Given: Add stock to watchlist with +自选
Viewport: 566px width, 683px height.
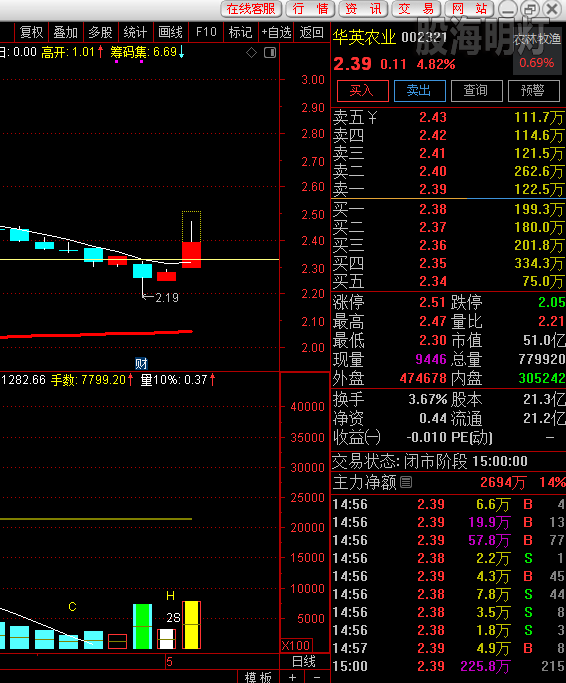Looking at the screenshot, I should (x=276, y=32).
